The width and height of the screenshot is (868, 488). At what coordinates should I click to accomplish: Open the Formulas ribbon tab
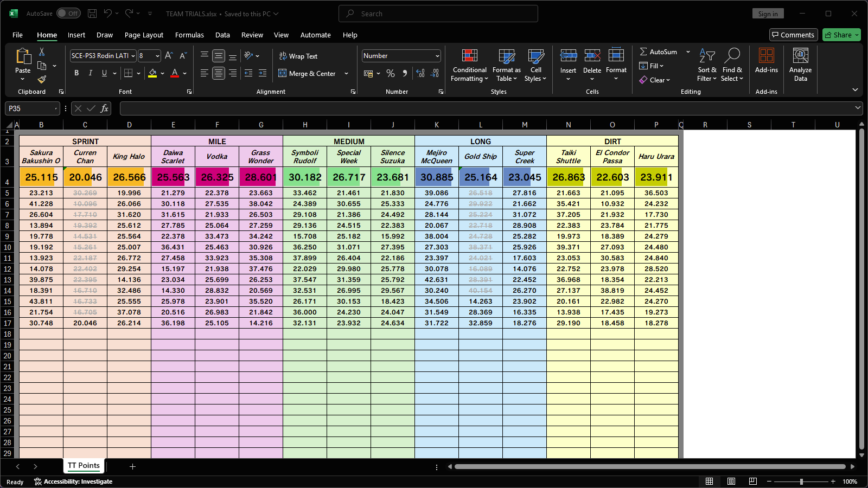[x=189, y=35]
